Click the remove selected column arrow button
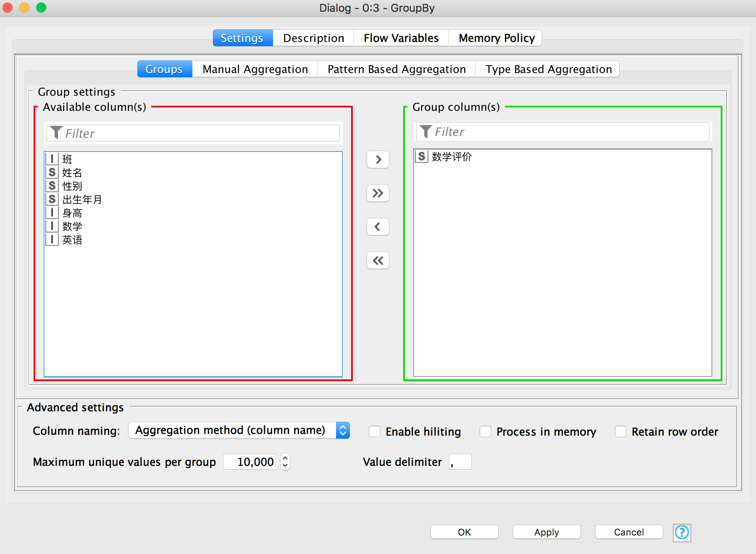The image size is (756, 554). click(x=378, y=227)
